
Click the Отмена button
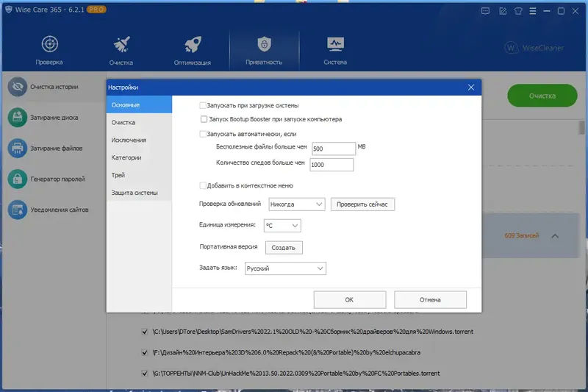(x=430, y=300)
